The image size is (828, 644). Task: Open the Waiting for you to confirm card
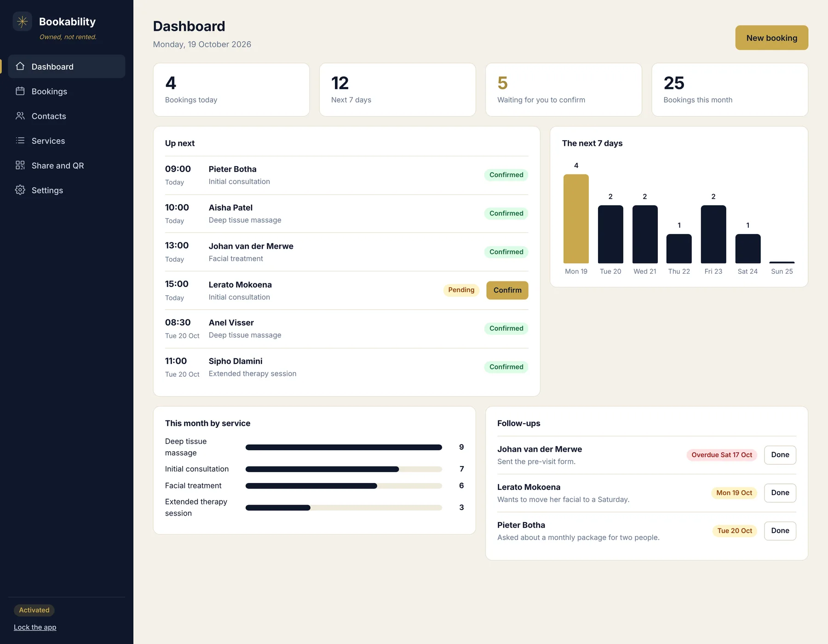(x=563, y=90)
